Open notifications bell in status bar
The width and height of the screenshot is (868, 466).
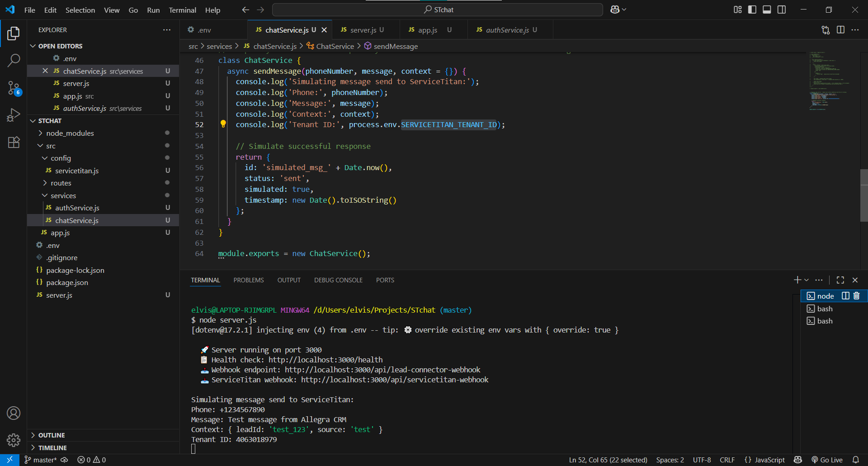(x=855, y=460)
